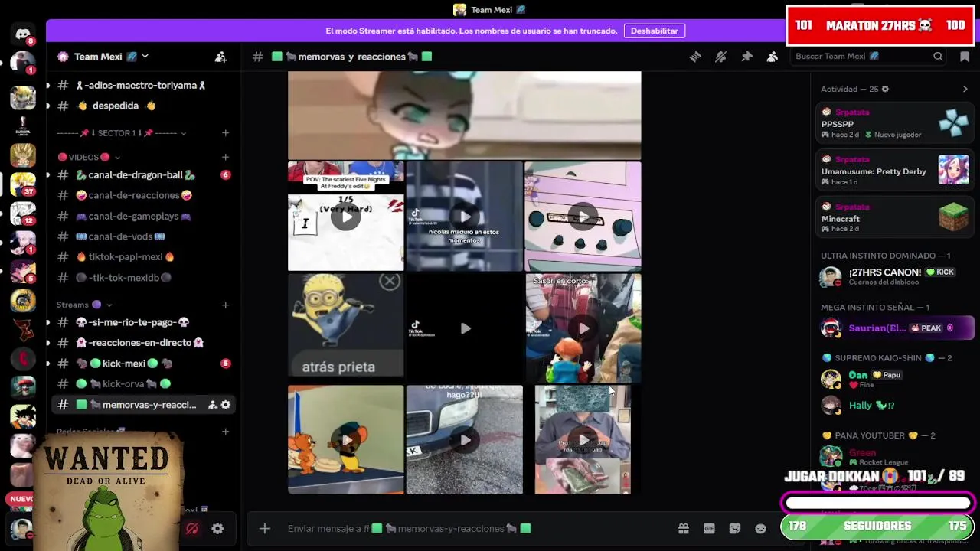The image size is (980, 551).
Task: Collapse the VIDEOS category
Action: pyautogui.click(x=89, y=157)
